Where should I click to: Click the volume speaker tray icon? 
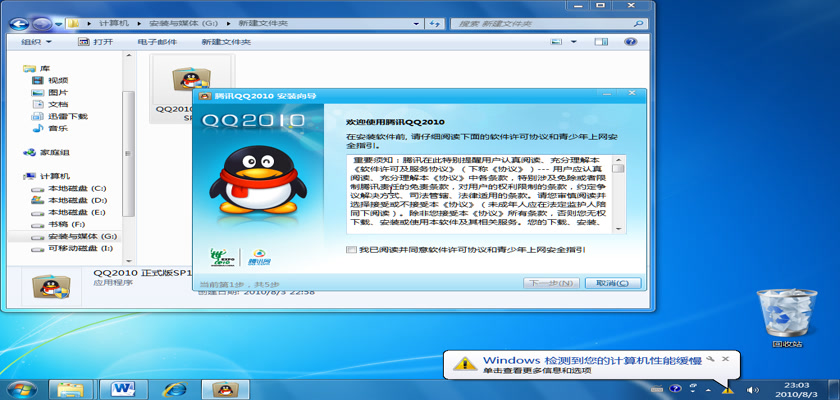752,388
